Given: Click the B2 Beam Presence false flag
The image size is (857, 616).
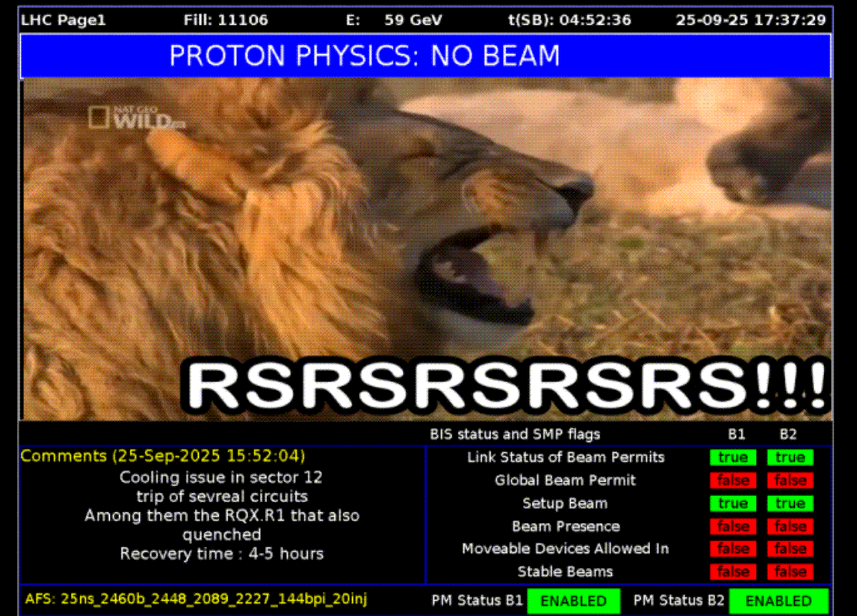Looking at the screenshot, I should click(790, 526).
